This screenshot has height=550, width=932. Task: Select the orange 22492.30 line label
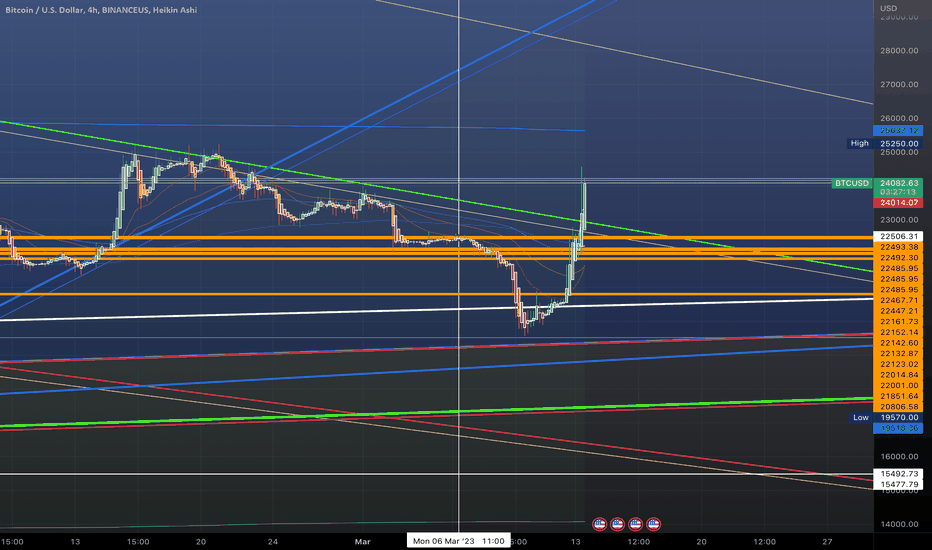898,257
